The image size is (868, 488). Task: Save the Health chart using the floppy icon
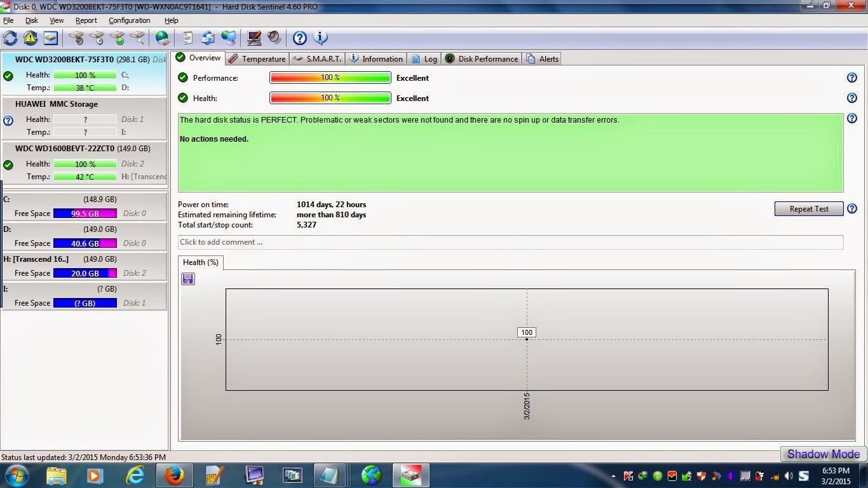187,278
